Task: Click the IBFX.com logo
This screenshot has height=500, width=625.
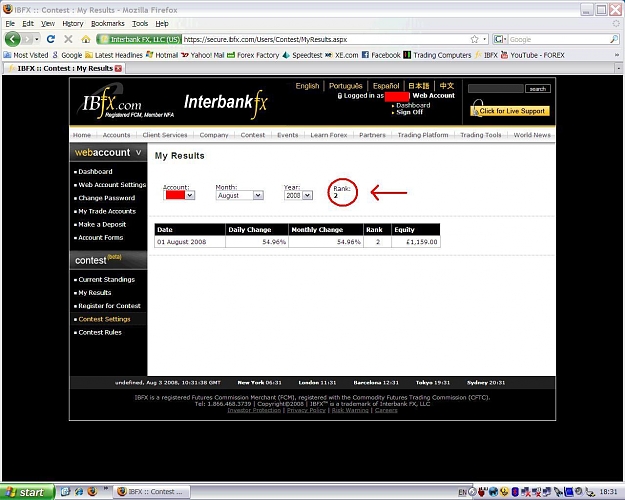Action: point(124,102)
